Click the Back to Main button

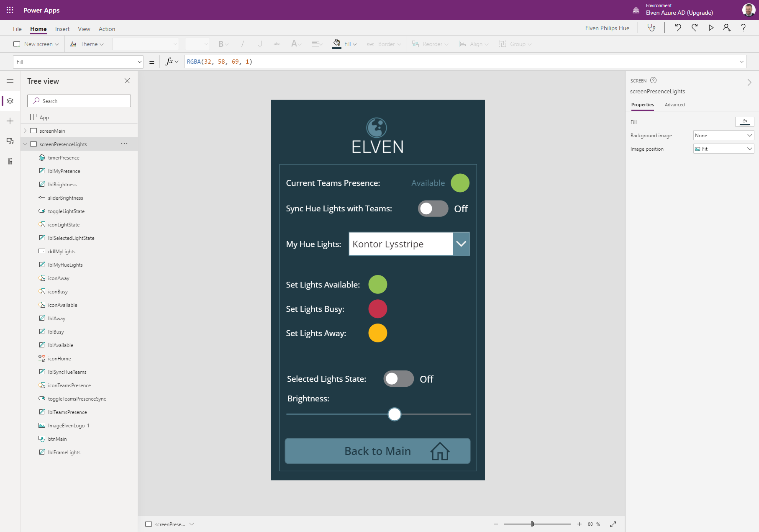(378, 451)
